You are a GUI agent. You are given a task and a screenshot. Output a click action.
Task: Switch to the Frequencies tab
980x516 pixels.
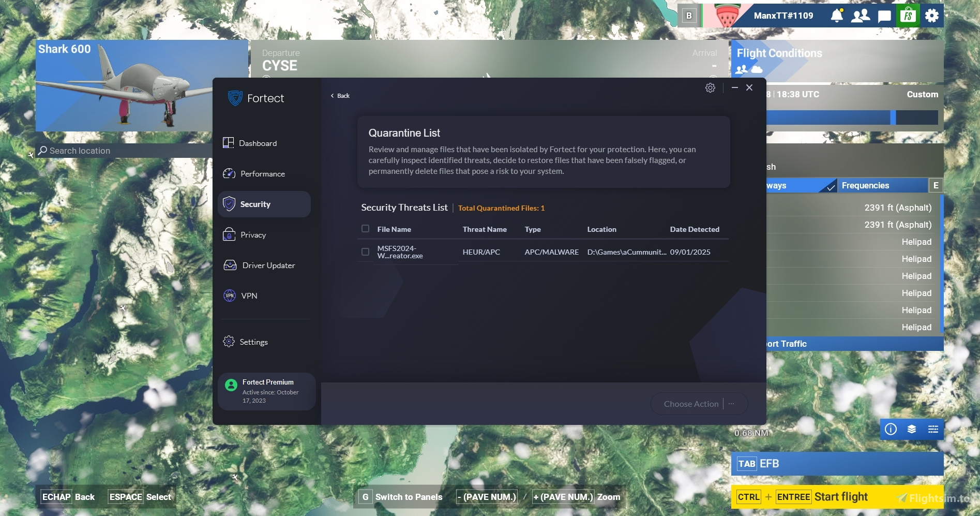[x=865, y=185]
